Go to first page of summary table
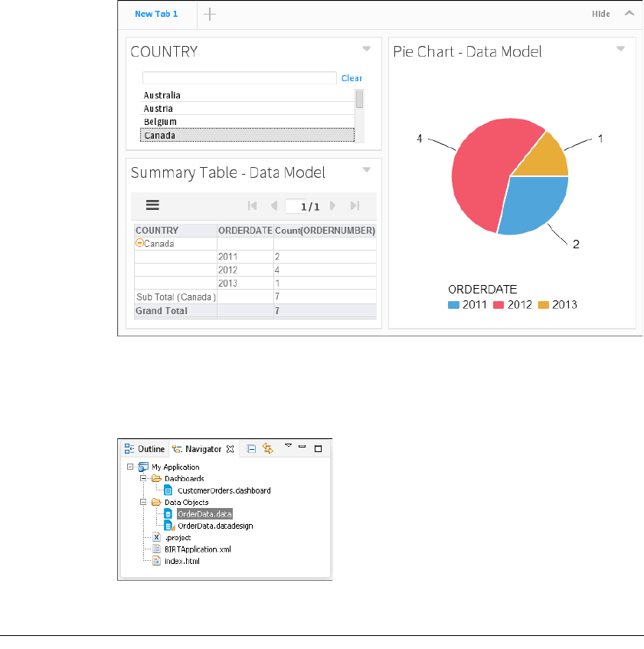Screen dimensions: 644x649 252,205
